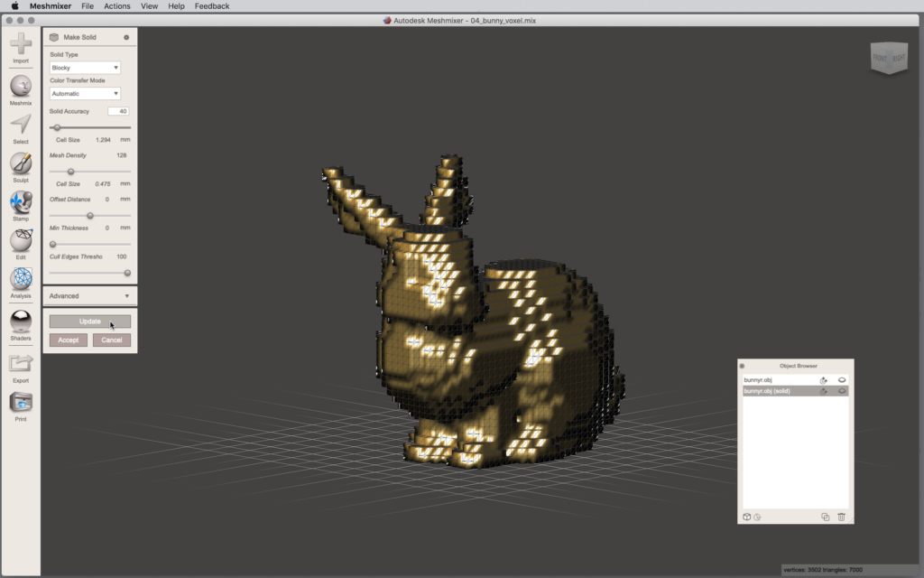924x578 pixels.
Task: Open the View menu
Action: [149, 6]
